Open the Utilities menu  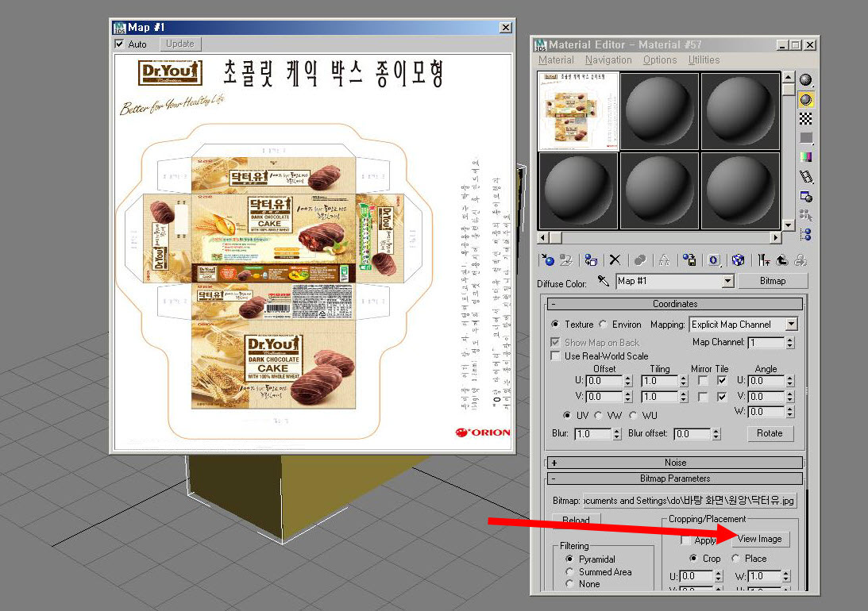pyautogui.click(x=704, y=60)
